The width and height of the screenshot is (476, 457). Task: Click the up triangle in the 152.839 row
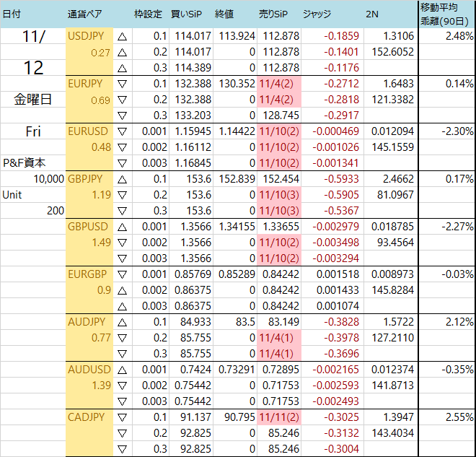pos(122,179)
